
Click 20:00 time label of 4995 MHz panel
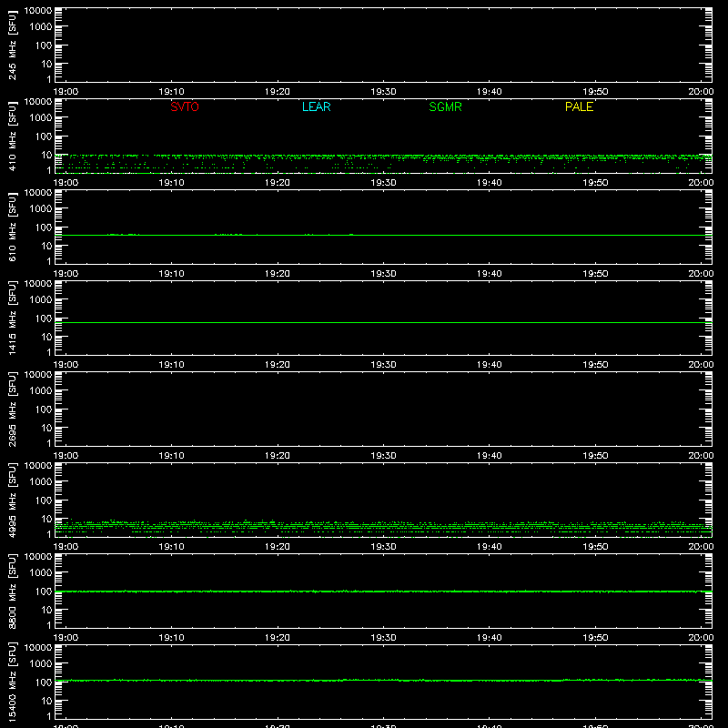[x=701, y=547]
